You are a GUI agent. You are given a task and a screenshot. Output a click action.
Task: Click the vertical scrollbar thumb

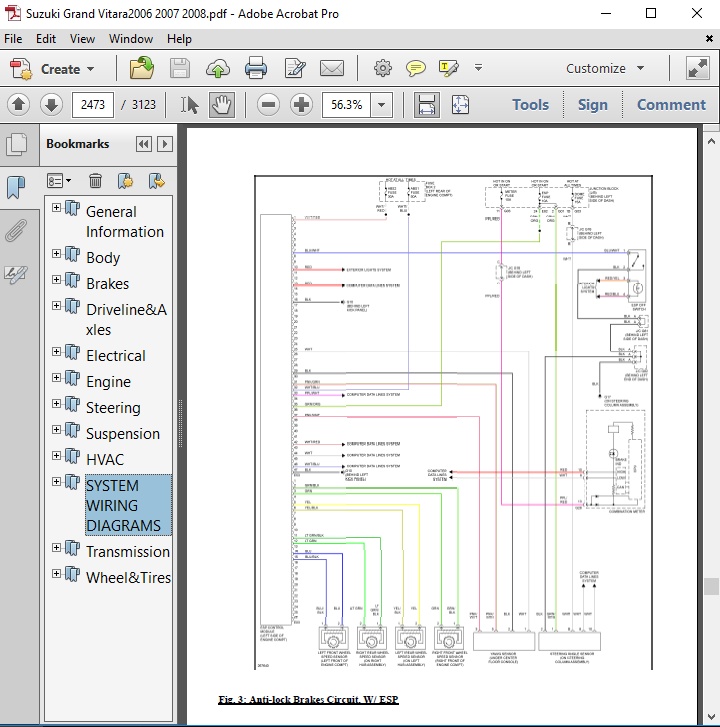pos(711,587)
